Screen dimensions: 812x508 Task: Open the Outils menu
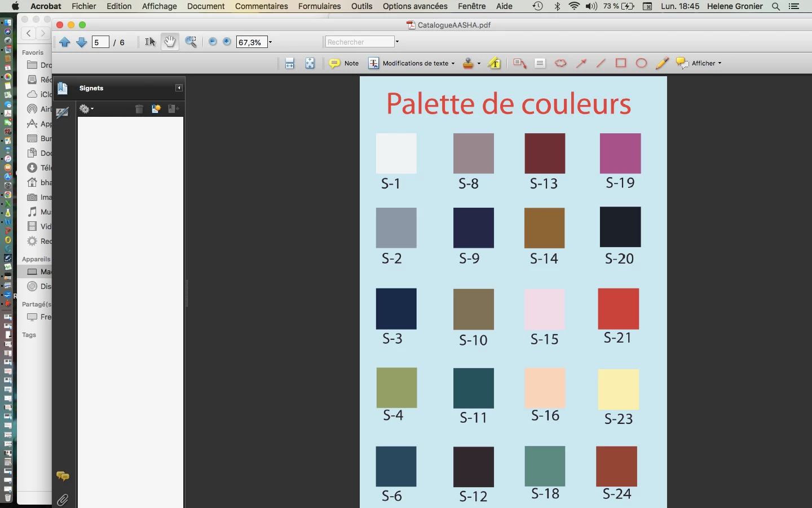point(361,6)
